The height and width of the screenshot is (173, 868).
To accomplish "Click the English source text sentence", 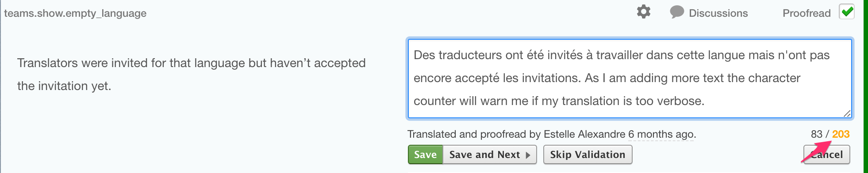I will click(191, 74).
